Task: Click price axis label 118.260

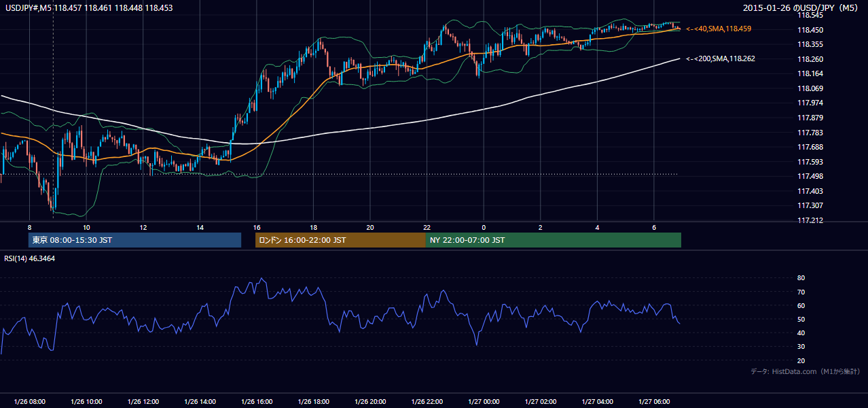Action: coord(810,59)
